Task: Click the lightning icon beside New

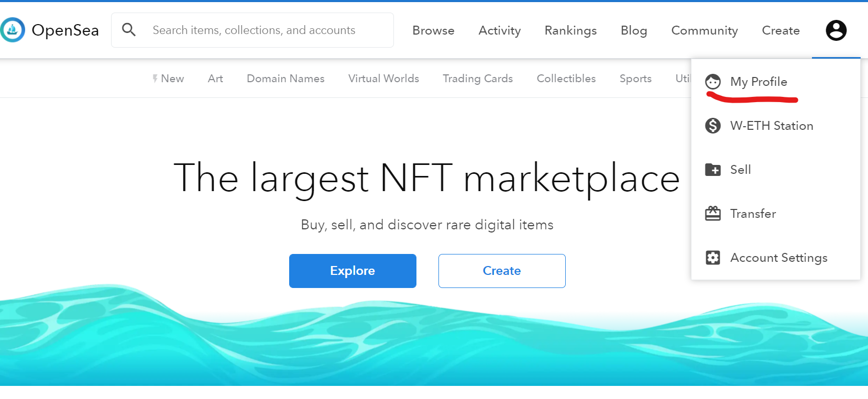Action: coord(155,79)
